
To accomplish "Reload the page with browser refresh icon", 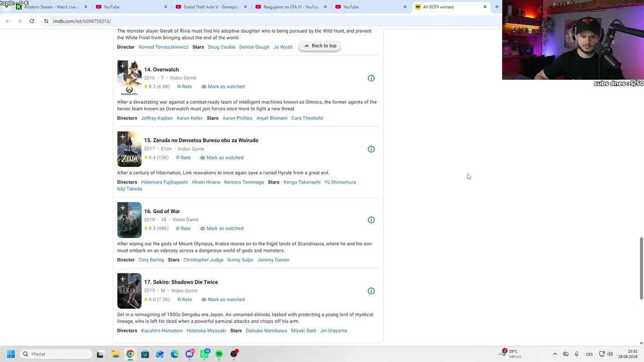I will [x=32, y=21].
